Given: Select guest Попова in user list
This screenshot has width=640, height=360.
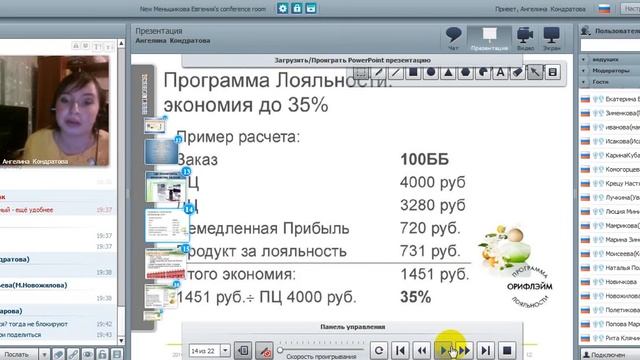Looking at the screenshot, I should (x=610, y=324).
